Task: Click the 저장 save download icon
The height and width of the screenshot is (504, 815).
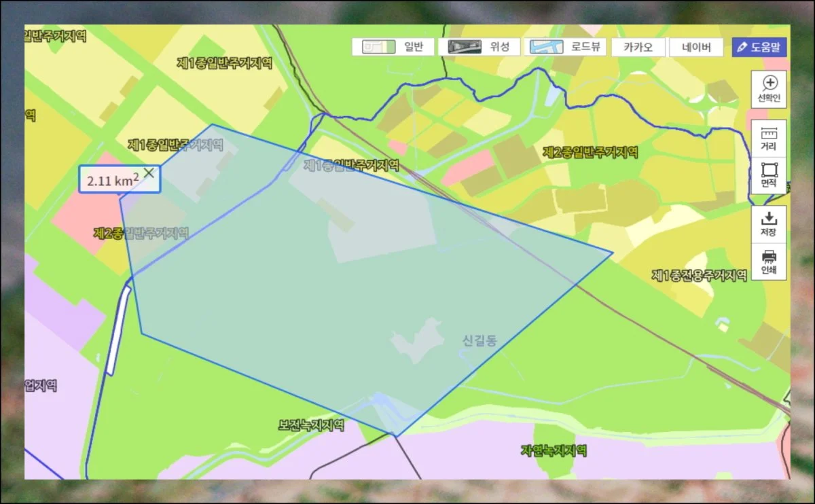Action: click(769, 223)
